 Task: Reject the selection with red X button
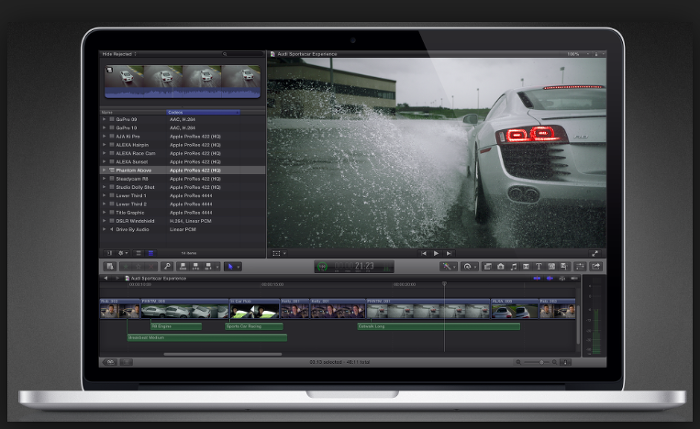[152, 267]
